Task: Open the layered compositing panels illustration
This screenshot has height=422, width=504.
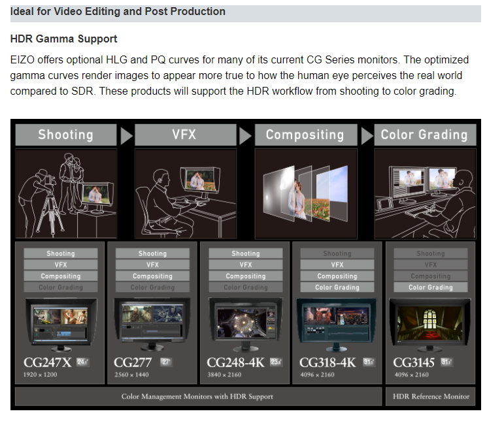Action: [306, 193]
